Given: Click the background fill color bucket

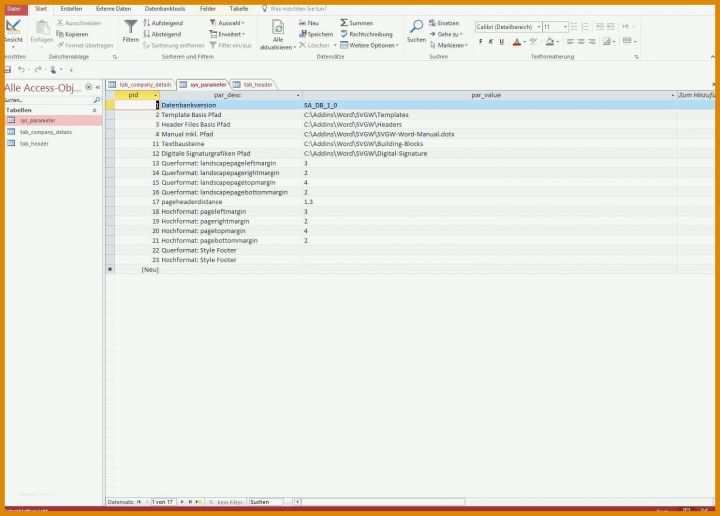Looking at the screenshot, I should tap(550, 42).
